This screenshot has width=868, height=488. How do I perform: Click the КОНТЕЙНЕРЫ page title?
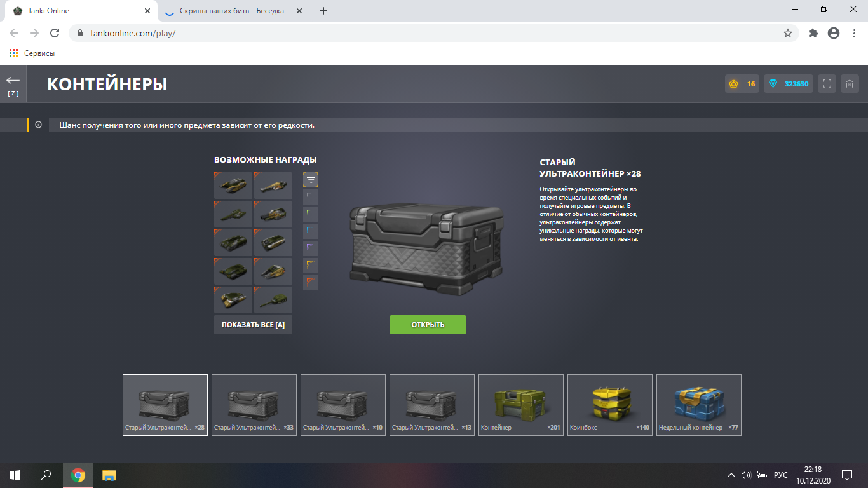pos(107,84)
